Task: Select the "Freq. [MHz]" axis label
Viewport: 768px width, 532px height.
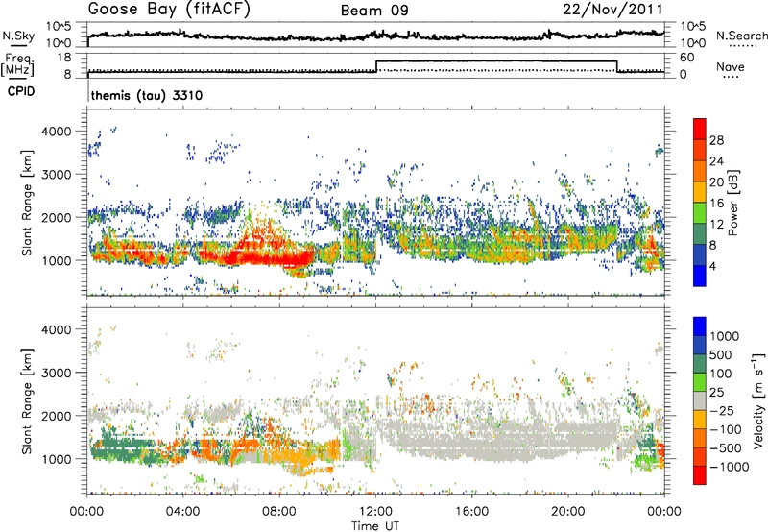Action: point(17,64)
